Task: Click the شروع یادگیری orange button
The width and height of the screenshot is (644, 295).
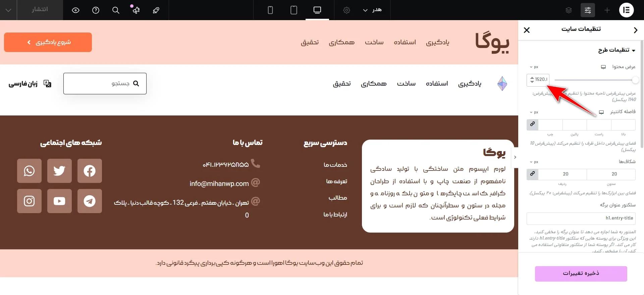Action: pyautogui.click(x=48, y=42)
